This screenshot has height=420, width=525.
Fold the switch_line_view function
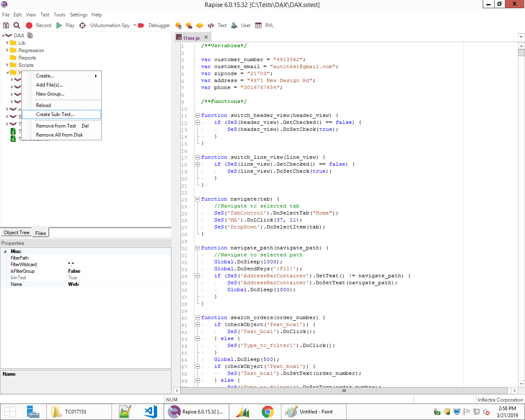pyautogui.click(x=197, y=157)
